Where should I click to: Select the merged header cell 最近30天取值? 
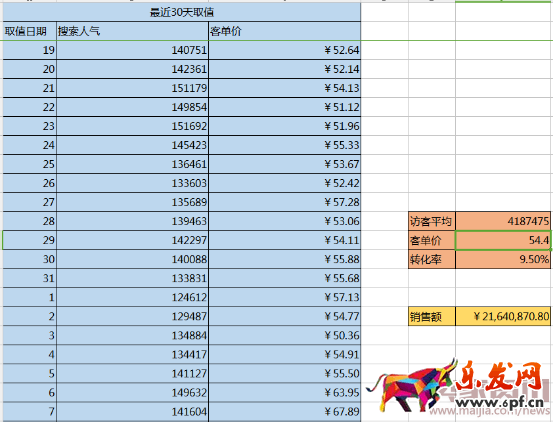tap(182, 12)
